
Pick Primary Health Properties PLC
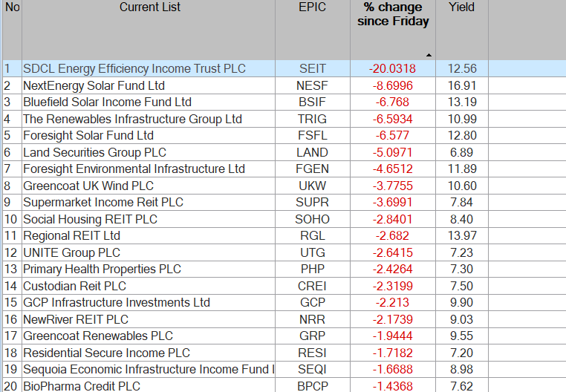pyautogui.click(x=102, y=269)
